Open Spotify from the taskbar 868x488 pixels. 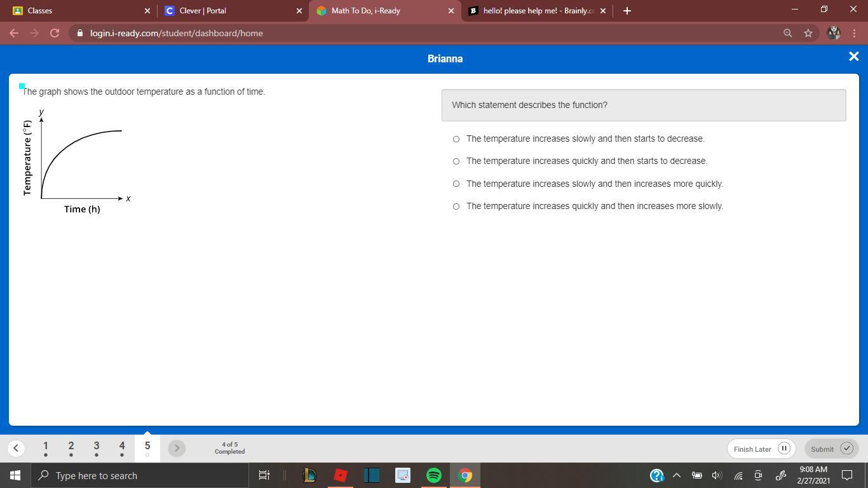pos(434,475)
